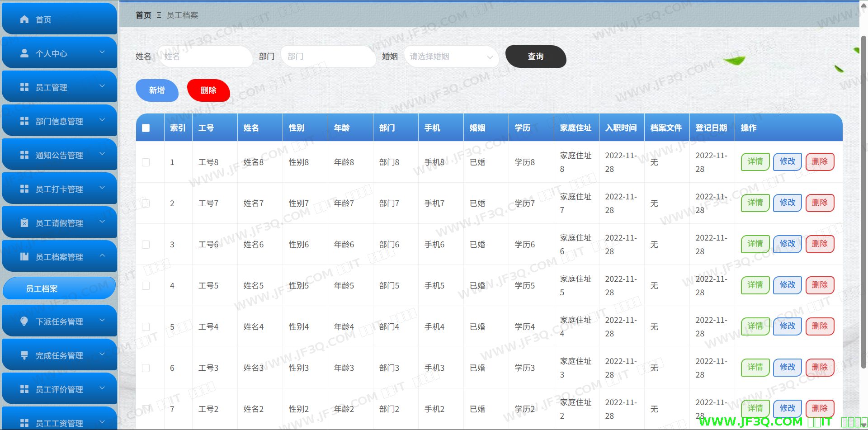Click the blue 新增 button

click(157, 90)
